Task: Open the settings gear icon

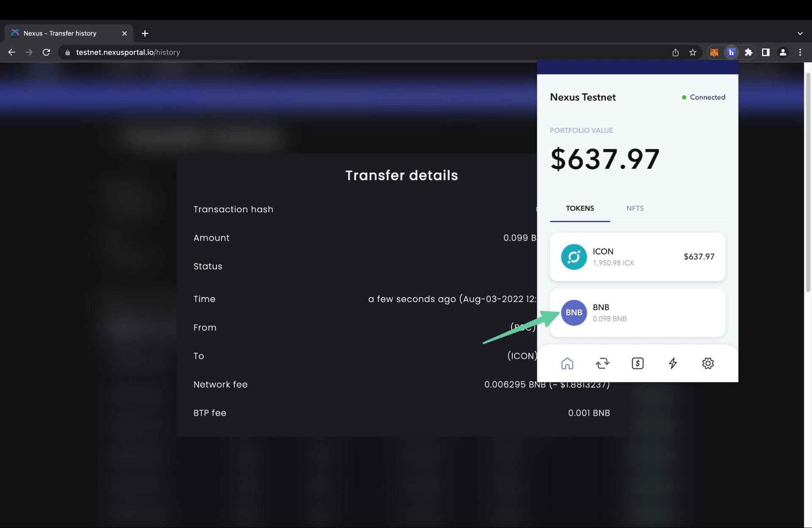Action: pyautogui.click(x=707, y=362)
